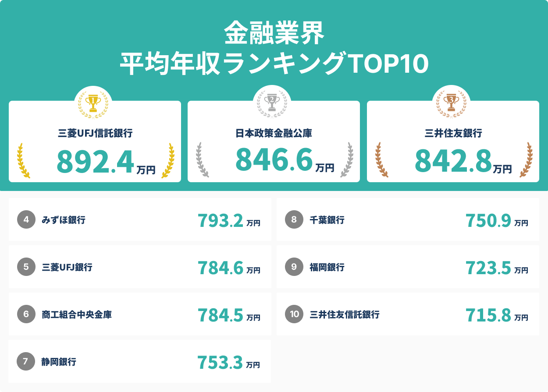Click the rank 10 number badge
Viewport: 548px width, 392px height.
[x=294, y=314]
